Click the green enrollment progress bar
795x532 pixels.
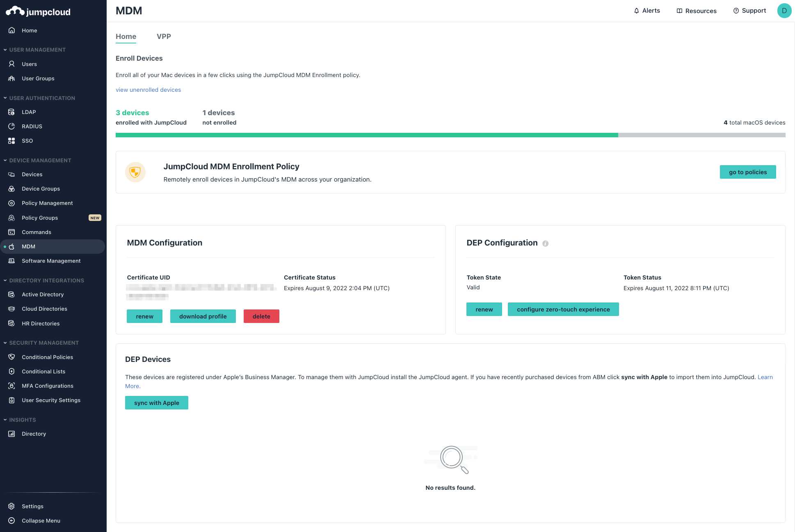(x=366, y=135)
